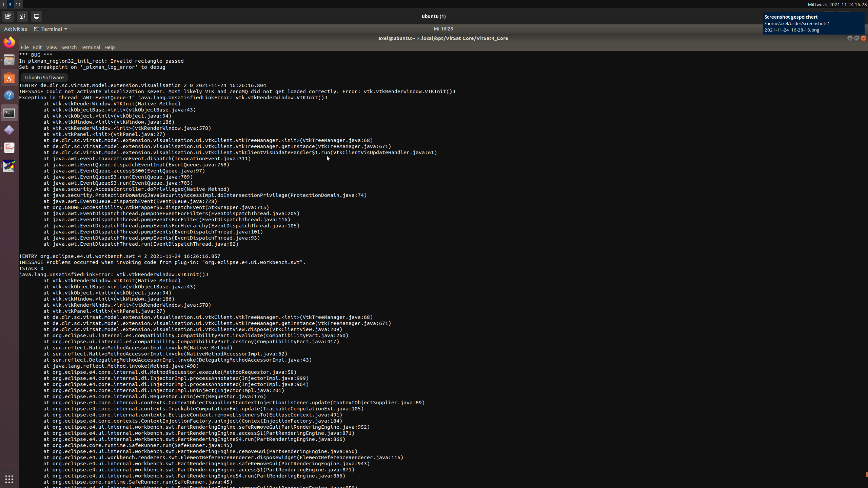Screen dimensions: 868x488
Task: Open the Help question-mark dock icon
Action: pyautogui.click(x=9, y=96)
